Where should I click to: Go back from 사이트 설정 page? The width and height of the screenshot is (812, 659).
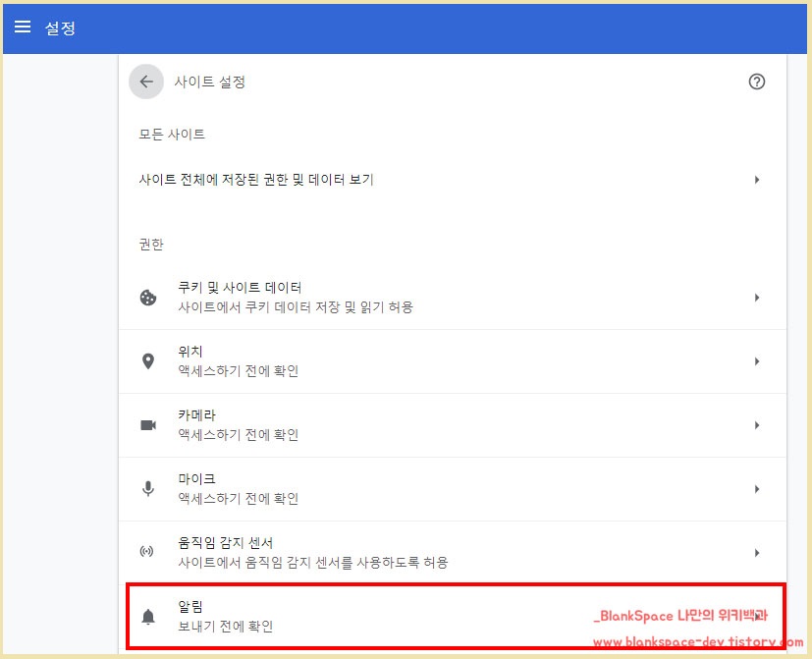coord(146,82)
